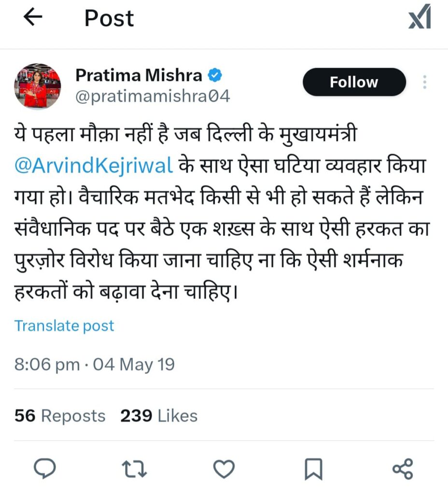Click the Pratima Mishra display name
Screen dimensions: 448x494
139,75
